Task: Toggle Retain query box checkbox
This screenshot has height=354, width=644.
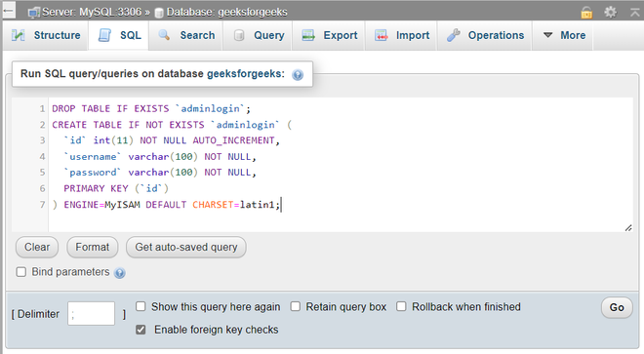Action: [x=296, y=306]
